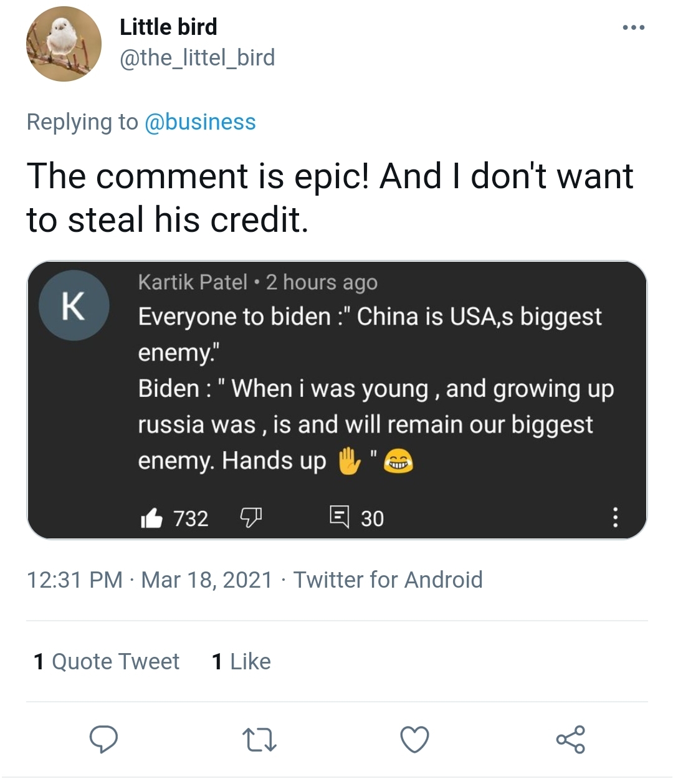The image size is (673, 784).
Task: Open Little bird's profile picture
Action: click(64, 44)
